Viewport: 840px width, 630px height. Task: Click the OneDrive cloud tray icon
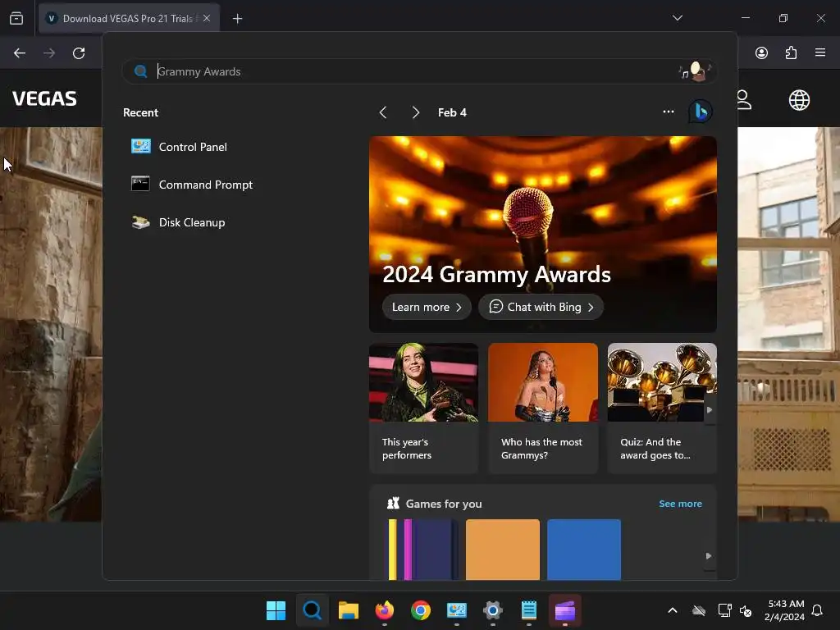click(699, 610)
